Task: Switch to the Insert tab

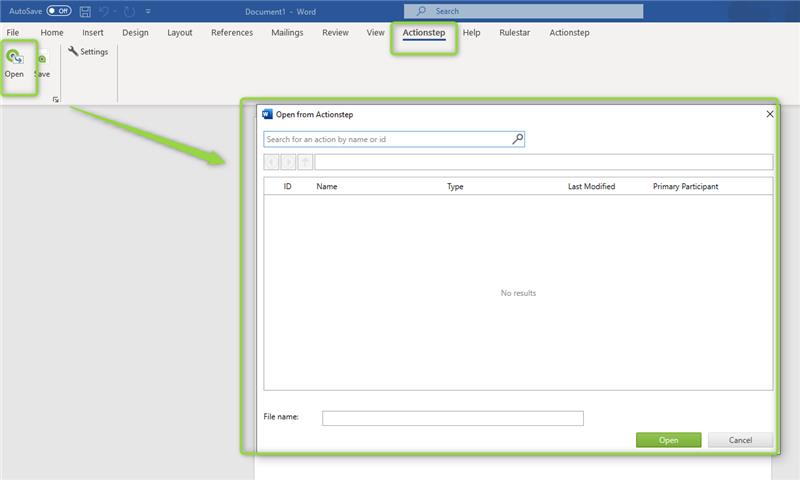Action: coord(93,33)
